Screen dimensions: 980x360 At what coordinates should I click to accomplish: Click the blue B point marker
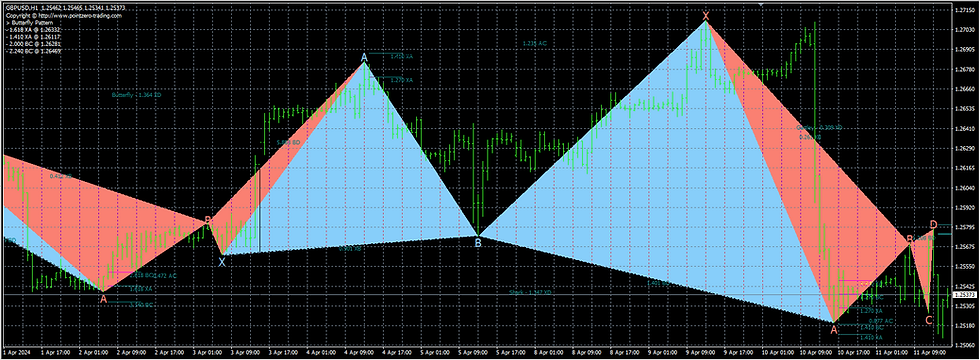point(478,242)
